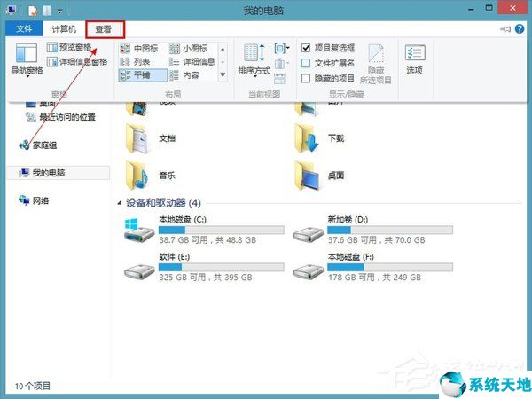Viewport: 532px width, 399px height.
Task: Toggle the 预览窗格 preview pane
Action: pos(69,48)
